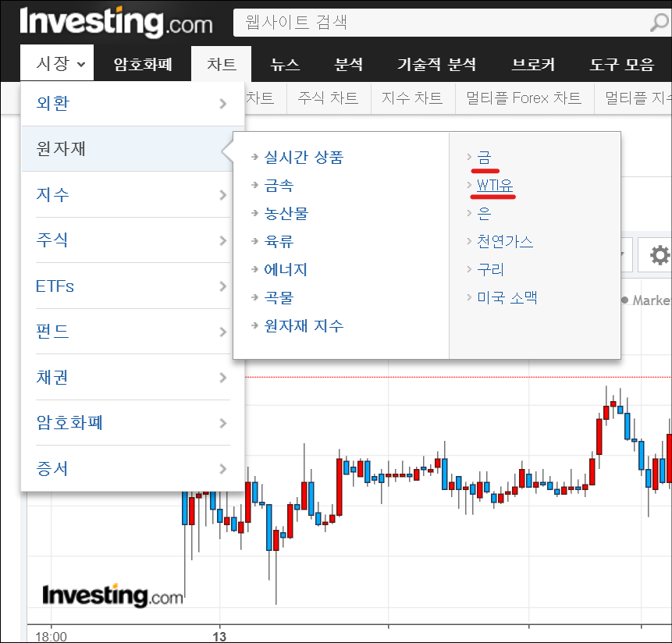Open the 천연가스 link

point(505,242)
